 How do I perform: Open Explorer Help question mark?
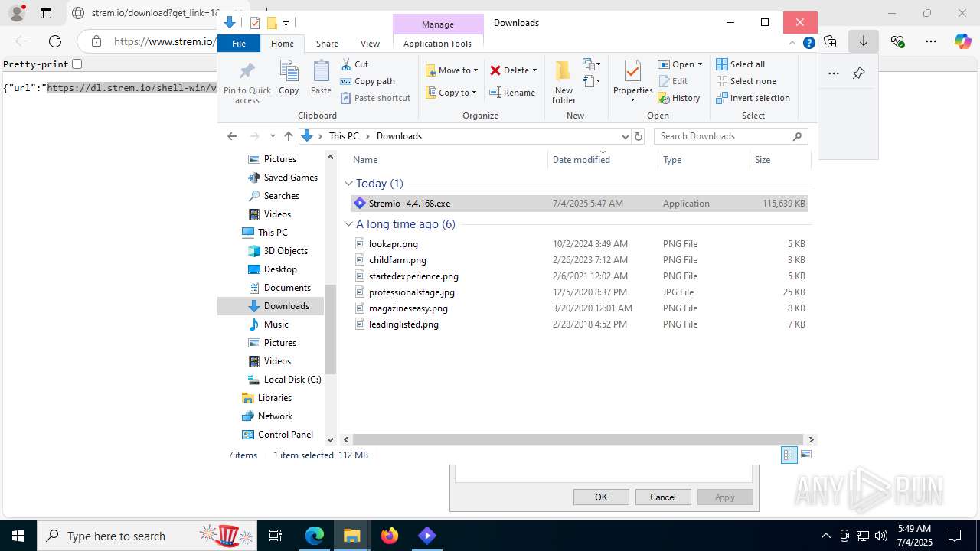click(x=808, y=44)
